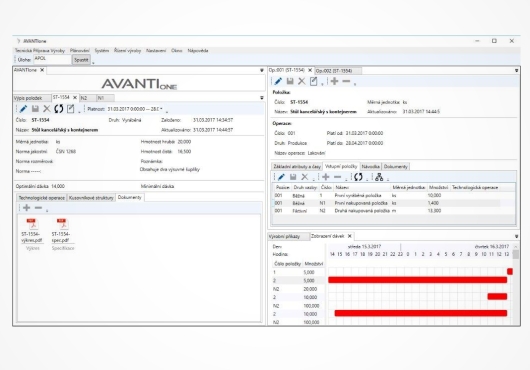The width and height of the screenshot is (530, 370).
Task: Remove a document with the minus icon under Dokumenty
Action: tap(39, 208)
